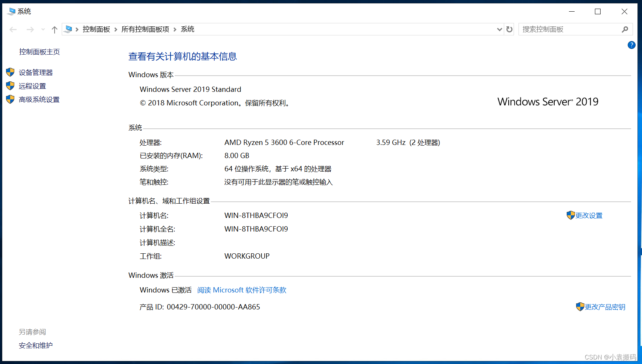Open 设备管理器 from the sidebar

(36, 73)
